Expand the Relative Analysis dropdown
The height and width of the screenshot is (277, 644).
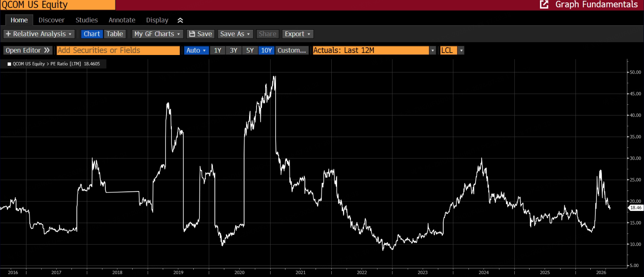(x=39, y=34)
